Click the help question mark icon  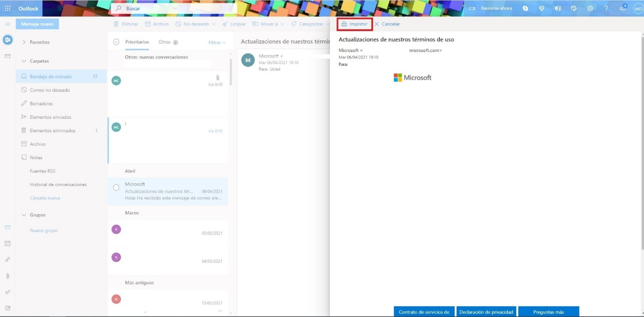[606, 8]
